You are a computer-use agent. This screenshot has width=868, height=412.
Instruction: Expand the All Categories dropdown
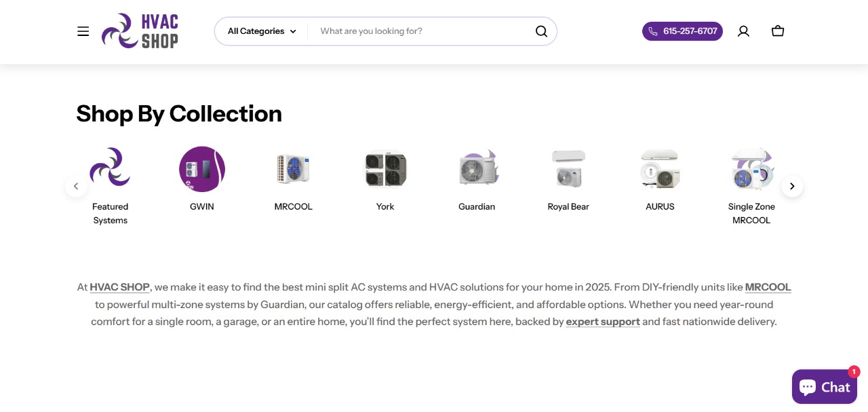point(262,31)
